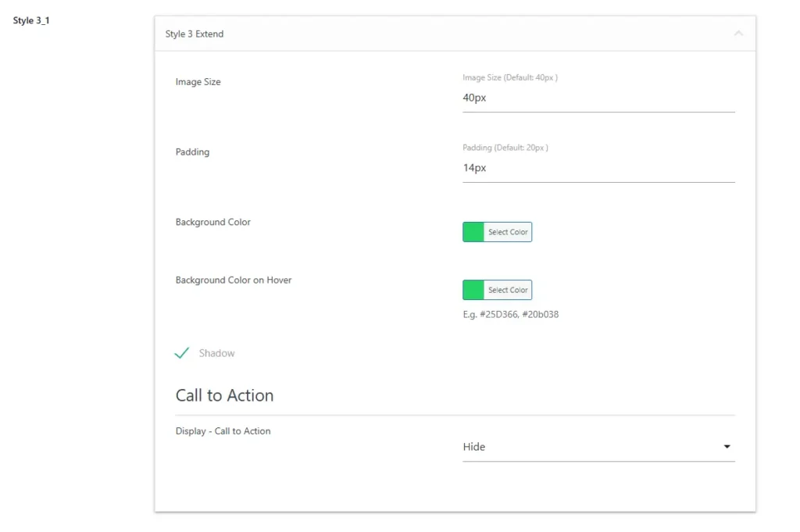Collapse panel using the header chevron icon
The image size is (800, 532).
coord(738,34)
